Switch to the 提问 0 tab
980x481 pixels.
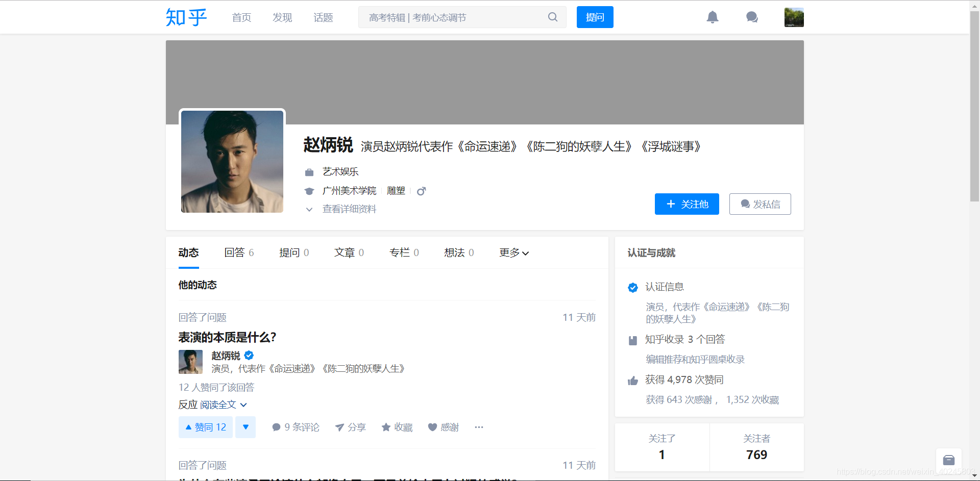(x=294, y=253)
